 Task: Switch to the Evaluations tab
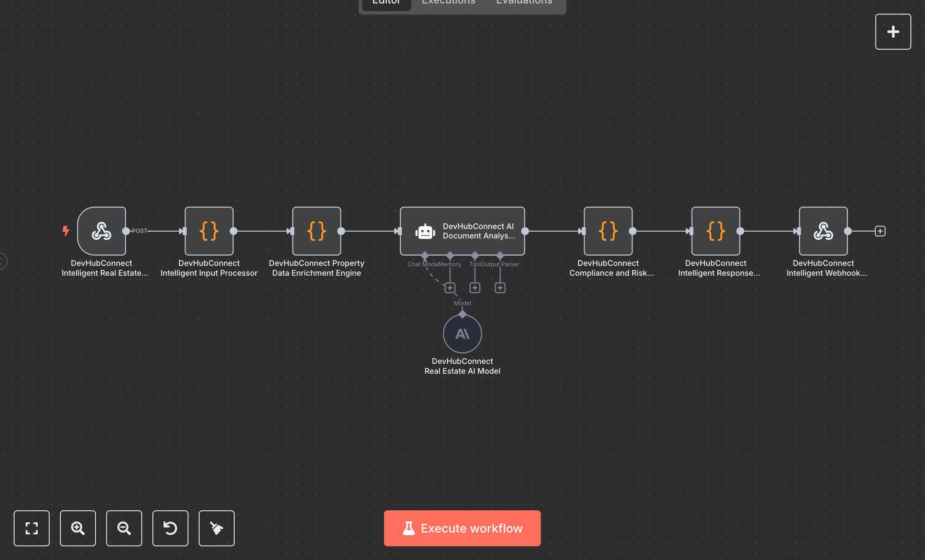(523, 3)
